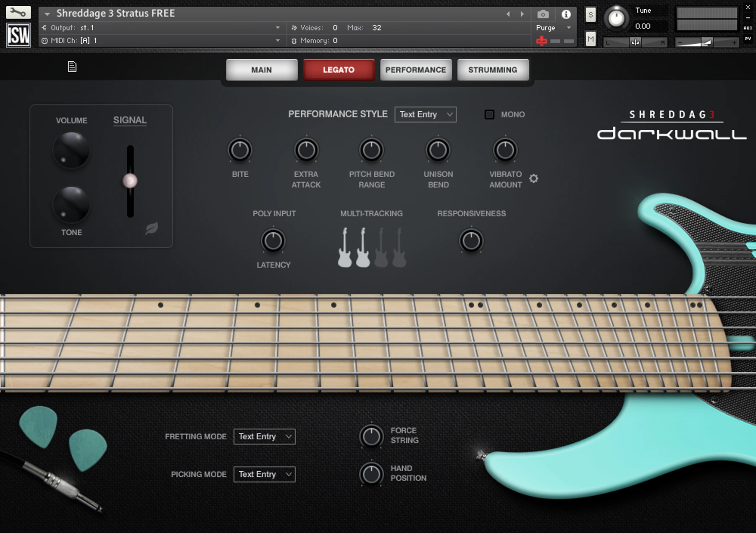Click the voices icon
Viewport: 756px width, 533px height.
click(294, 28)
